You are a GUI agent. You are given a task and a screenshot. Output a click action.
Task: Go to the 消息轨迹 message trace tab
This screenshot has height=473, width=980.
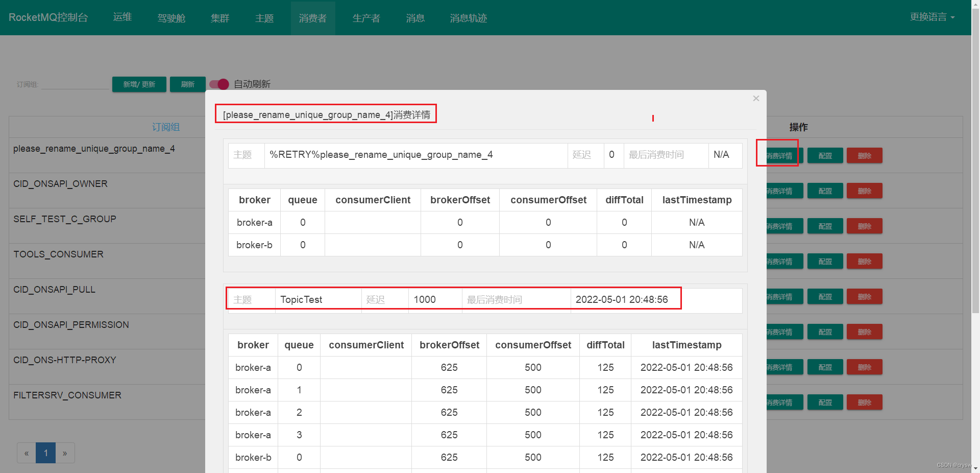pyautogui.click(x=469, y=18)
